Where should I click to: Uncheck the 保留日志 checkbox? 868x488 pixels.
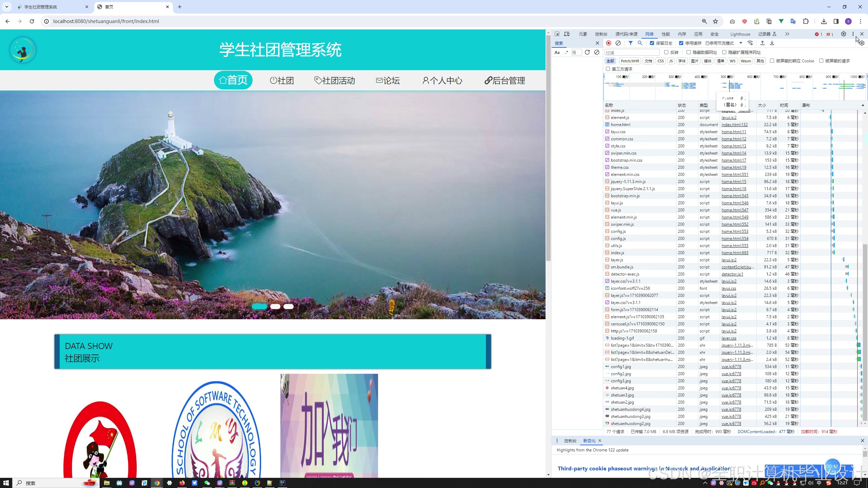652,43
